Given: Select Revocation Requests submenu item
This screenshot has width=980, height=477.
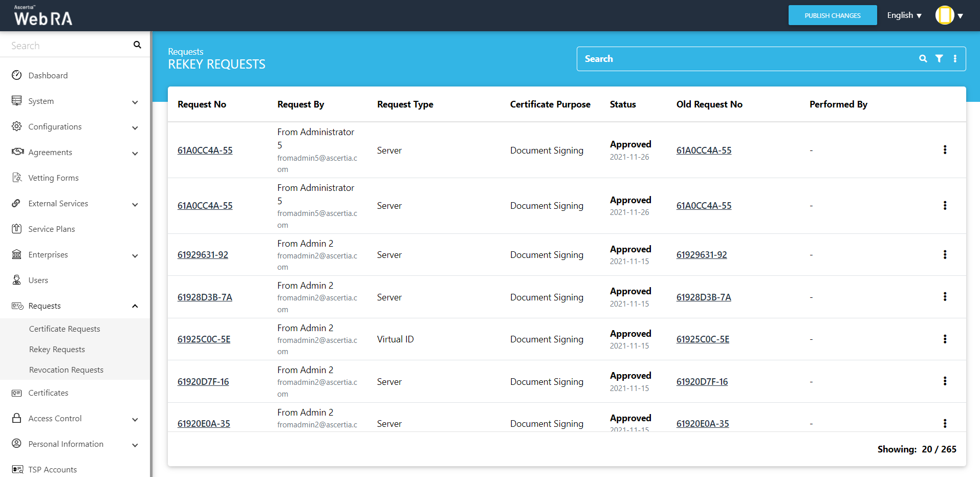Looking at the screenshot, I should coord(66,370).
